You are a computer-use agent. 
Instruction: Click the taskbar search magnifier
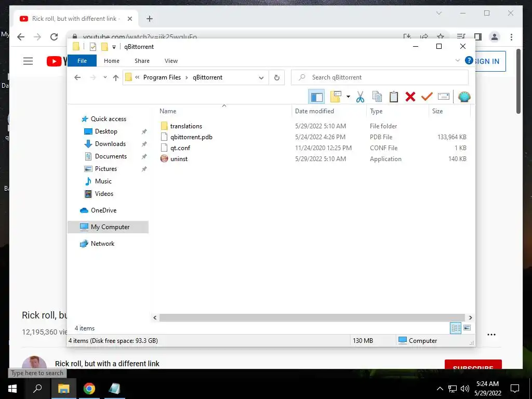(37, 388)
